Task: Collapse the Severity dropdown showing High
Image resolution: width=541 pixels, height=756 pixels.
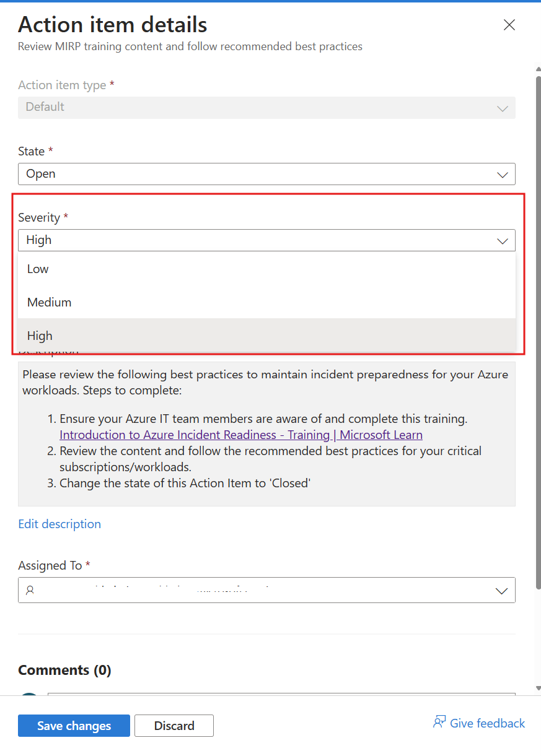Action: pos(266,240)
